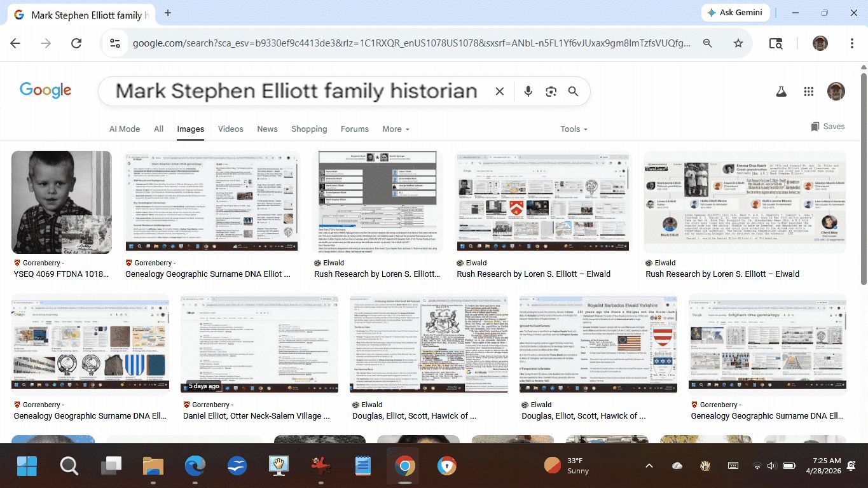Switch to the Videos tab
Image resolution: width=868 pixels, height=488 pixels.
click(x=230, y=129)
